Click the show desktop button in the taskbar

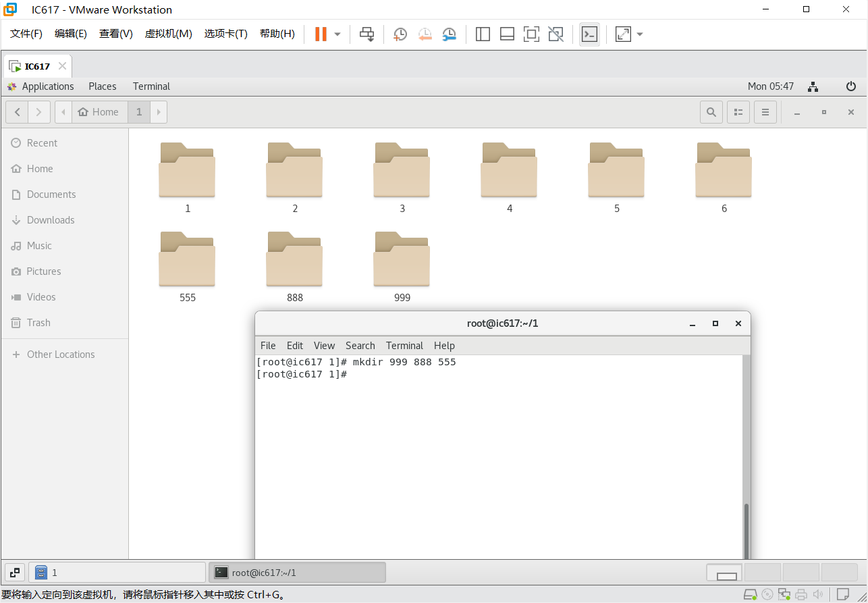click(15, 573)
